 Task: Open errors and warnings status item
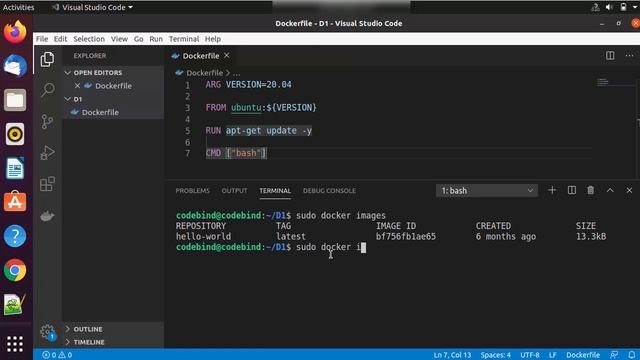point(57,355)
